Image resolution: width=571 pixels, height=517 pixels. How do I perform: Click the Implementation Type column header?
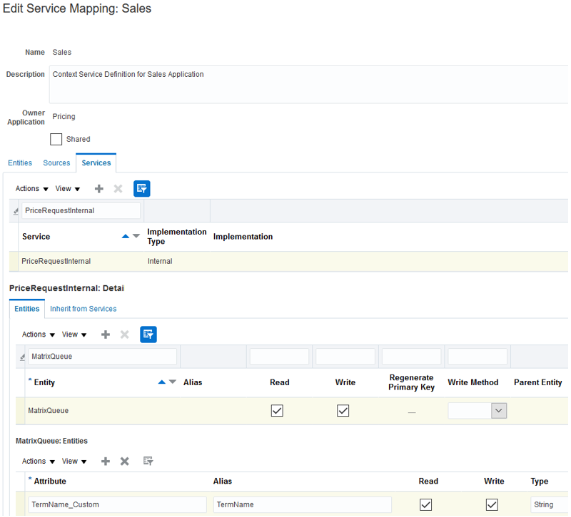[177, 237]
